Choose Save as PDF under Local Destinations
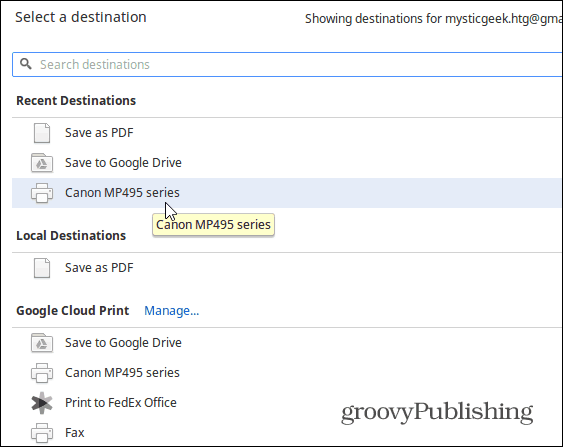563x447 pixels. pyautogui.click(x=99, y=268)
